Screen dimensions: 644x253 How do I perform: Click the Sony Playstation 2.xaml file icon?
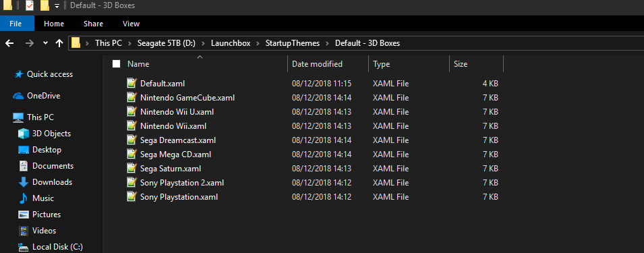[131, 183]
